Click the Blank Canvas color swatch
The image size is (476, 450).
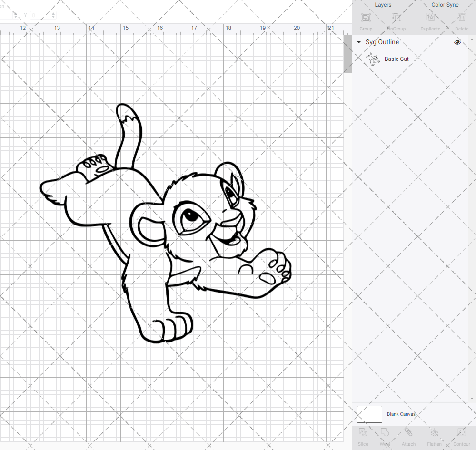(369, 414)
